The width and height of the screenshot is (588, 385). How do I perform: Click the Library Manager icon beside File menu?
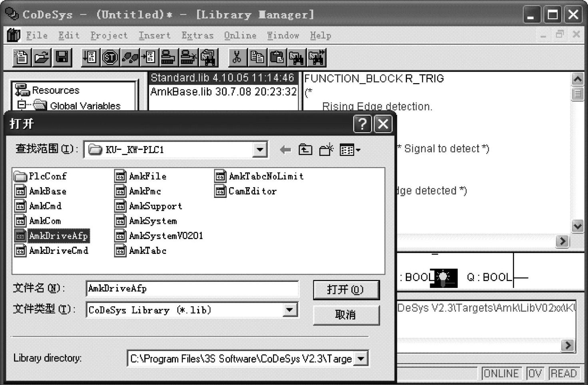[14, 36]
